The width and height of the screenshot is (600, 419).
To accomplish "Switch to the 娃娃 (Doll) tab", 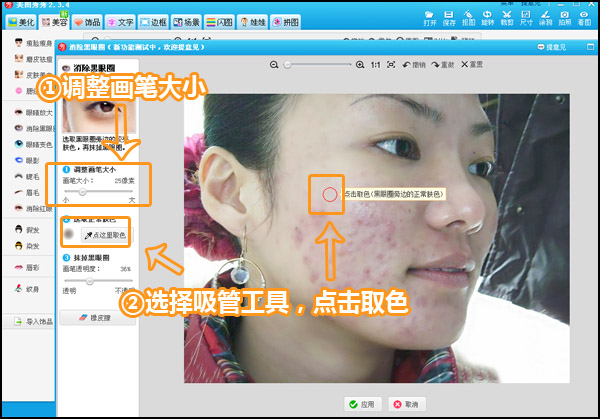I will [x=252, y=22].
